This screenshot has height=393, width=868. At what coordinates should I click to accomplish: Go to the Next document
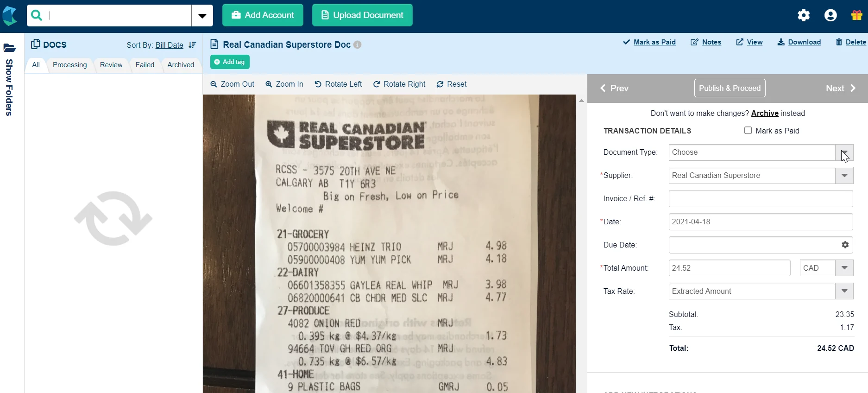pyautogui.click(x=841, y=88)
